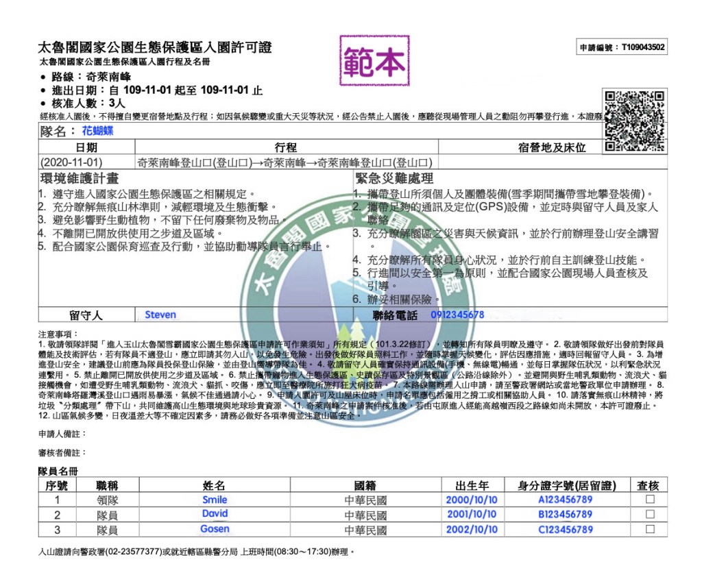Select the itinerary date (2020-11-01) cell
702x588 pixels.
click(x=71, y=162)
